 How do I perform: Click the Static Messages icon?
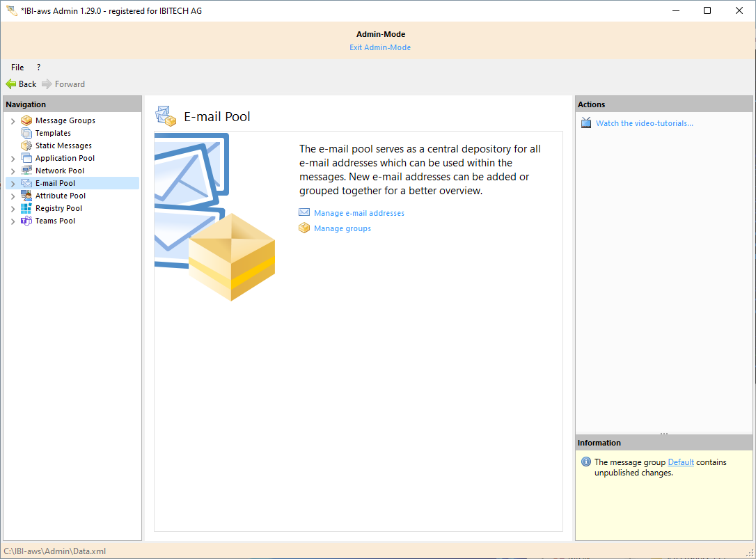[x=26, y=145]
